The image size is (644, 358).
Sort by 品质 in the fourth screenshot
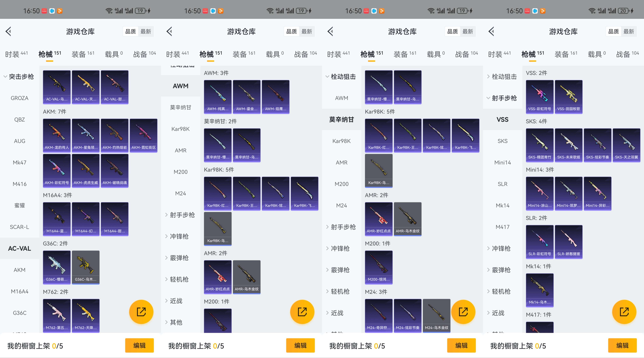[x=613, y=31]
